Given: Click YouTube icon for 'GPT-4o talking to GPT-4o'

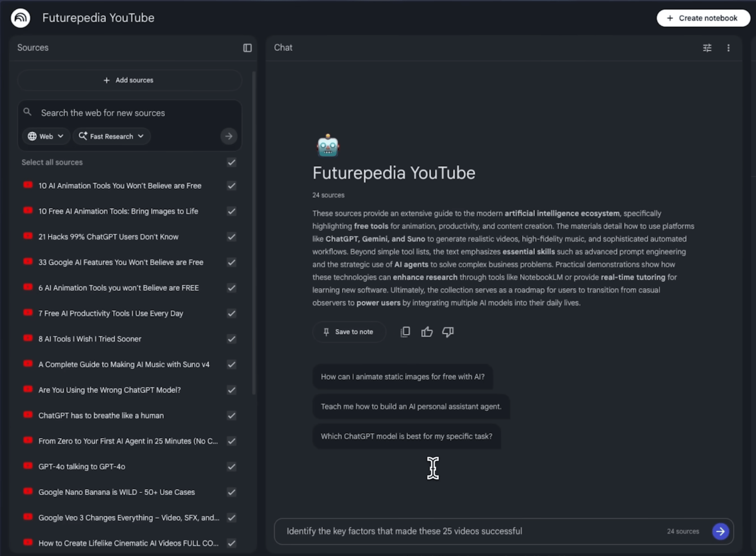Looking at the screenshot, I should coord(28,466).
